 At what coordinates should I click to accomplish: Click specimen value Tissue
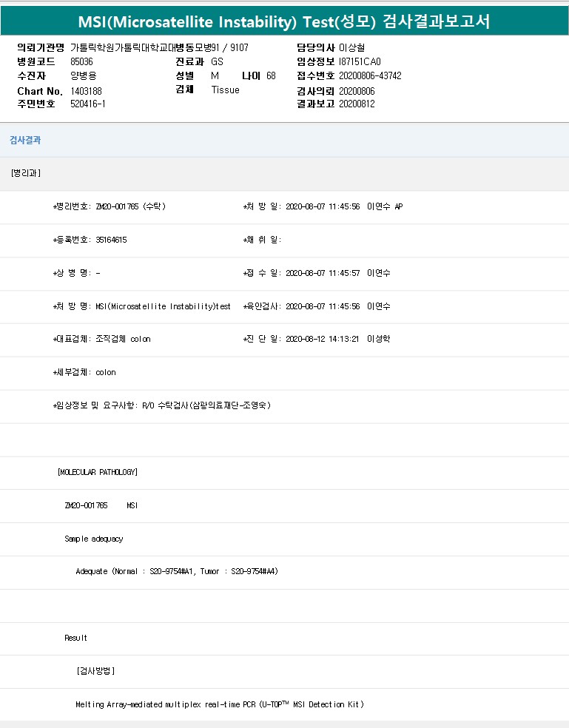pyautogui.click(x=225, y=90)
